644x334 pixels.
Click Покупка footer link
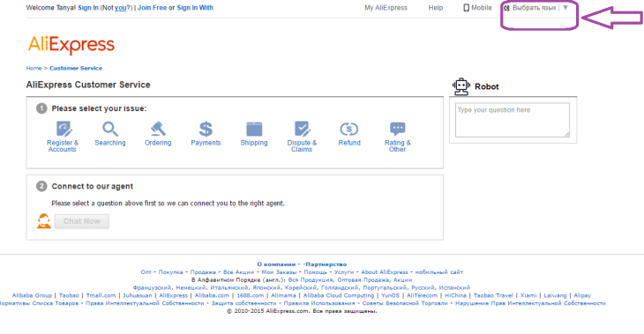tap(170, 272)
